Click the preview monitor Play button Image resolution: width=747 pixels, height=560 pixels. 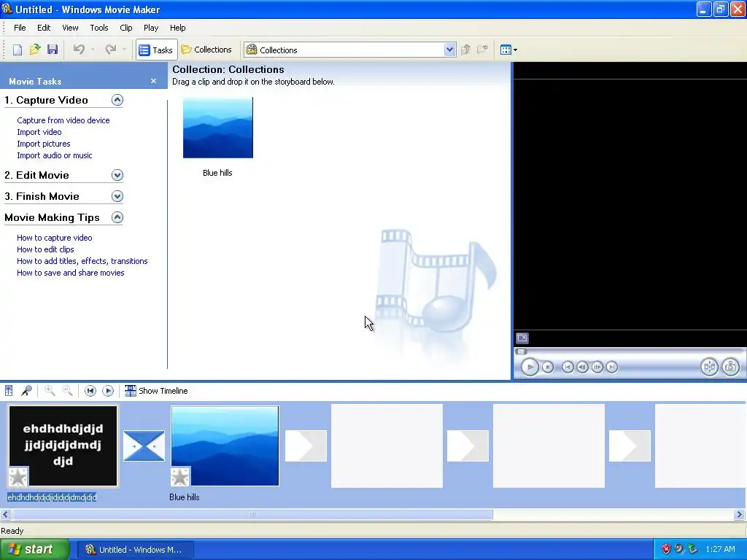click(530, 367)
